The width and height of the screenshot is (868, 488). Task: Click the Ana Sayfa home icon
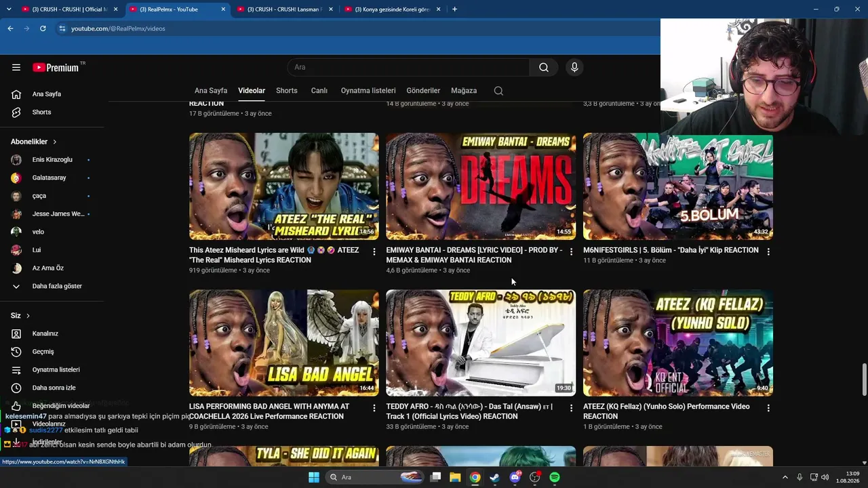point(16,94)
